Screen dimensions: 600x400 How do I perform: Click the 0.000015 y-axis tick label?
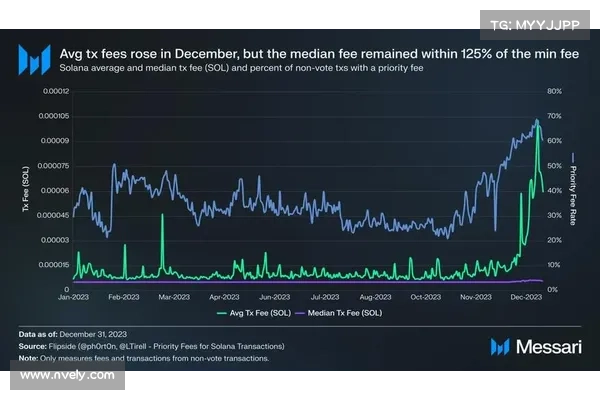click(54, 265)
